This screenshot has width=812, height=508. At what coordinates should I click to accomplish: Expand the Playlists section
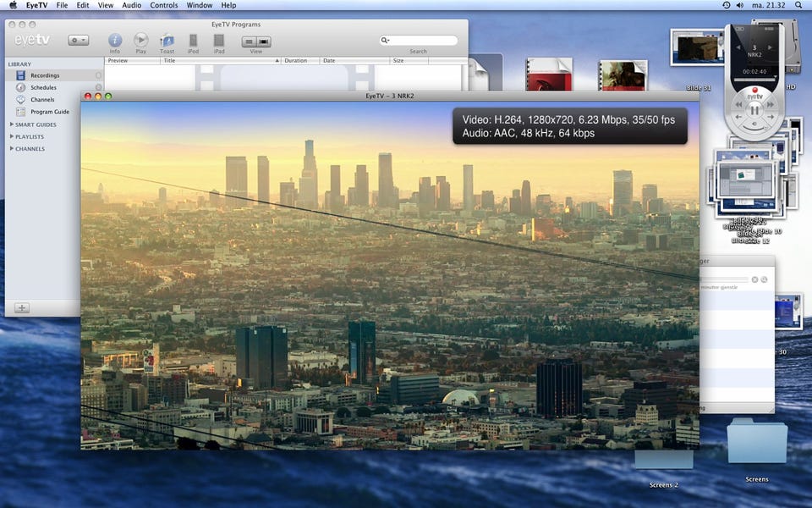coord(12,136)
